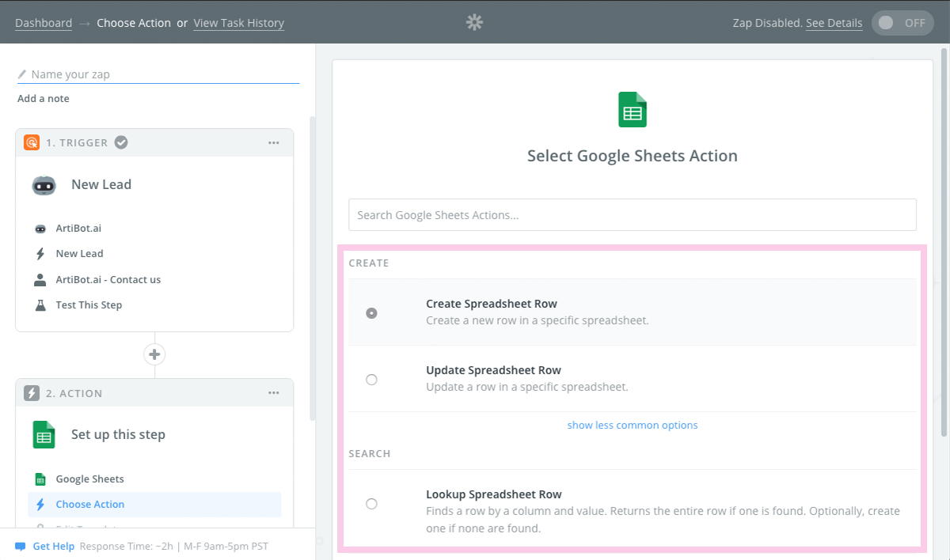Image resolution: width=950 pixels, height=560 pixels.
Task: Click Add a note
Action: click(x=44, y=99)
